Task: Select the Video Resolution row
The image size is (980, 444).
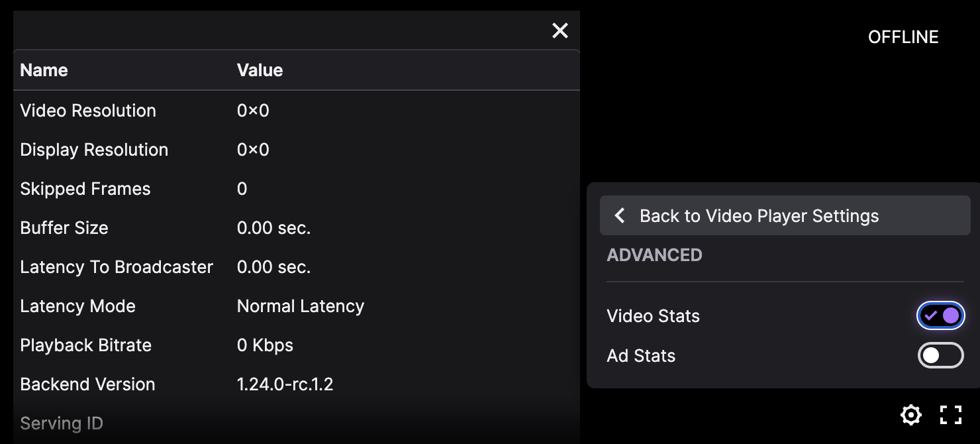Action: click(88, 111)
